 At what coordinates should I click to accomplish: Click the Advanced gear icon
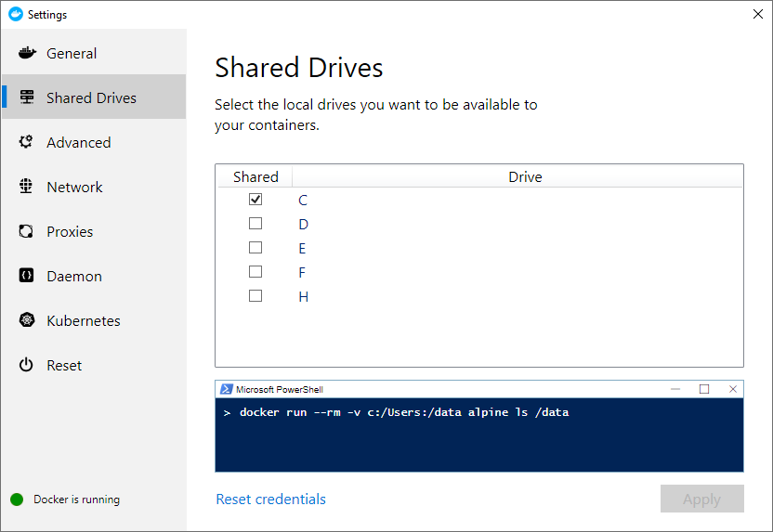26,142
